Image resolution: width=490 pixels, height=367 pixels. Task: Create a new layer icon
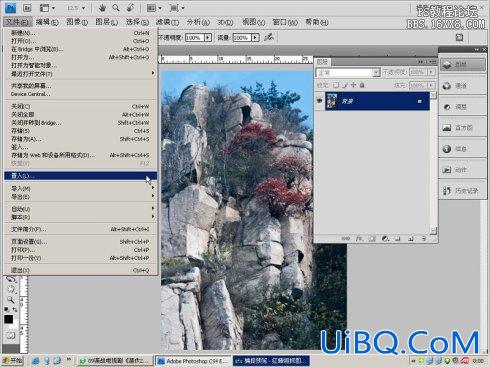[x=411, y=239]
